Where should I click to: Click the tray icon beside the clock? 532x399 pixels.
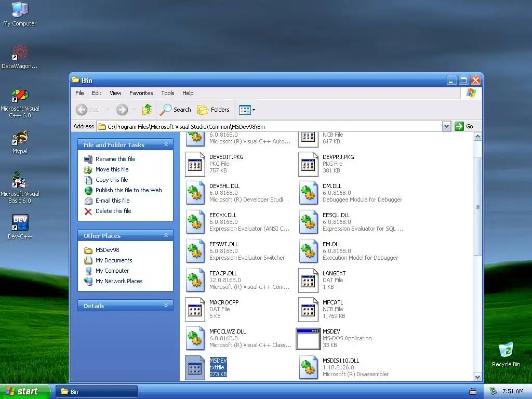tap(494, 391)
